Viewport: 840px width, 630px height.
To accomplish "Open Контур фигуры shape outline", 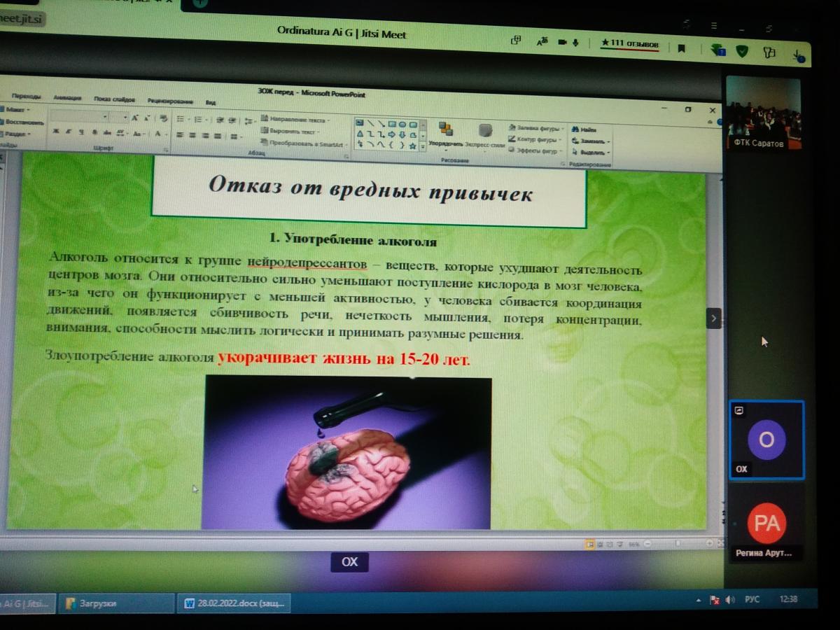I will click(x=535, y=139).
